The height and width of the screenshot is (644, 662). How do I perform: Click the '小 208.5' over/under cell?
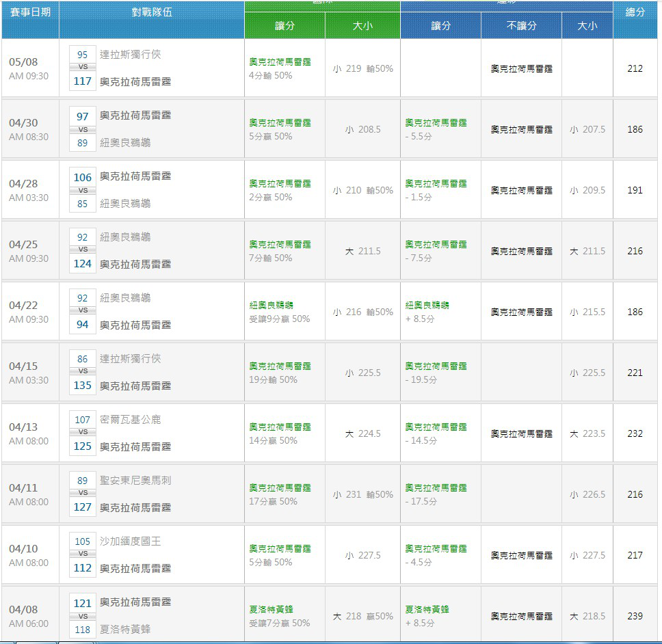(x=362, y=130)
